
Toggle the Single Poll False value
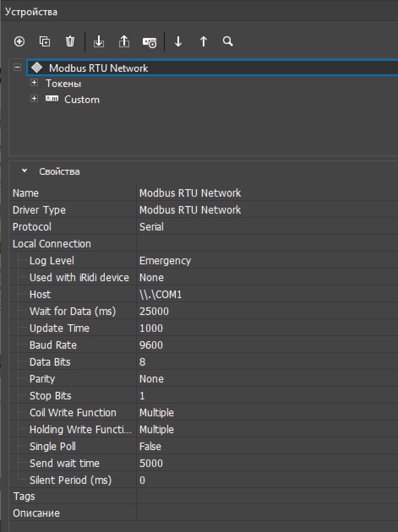[x=150, y=446]
